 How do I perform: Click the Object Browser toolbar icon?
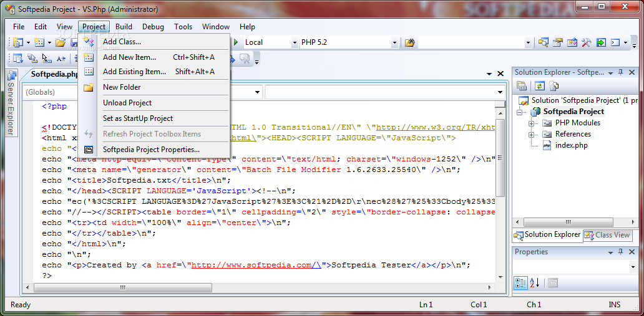[572, 42]
